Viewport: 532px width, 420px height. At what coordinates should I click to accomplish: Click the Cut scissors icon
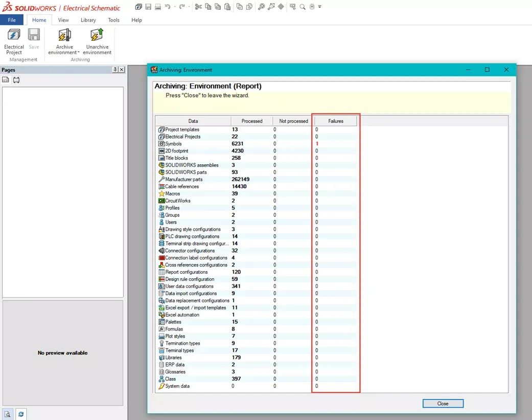pos(198,7)
